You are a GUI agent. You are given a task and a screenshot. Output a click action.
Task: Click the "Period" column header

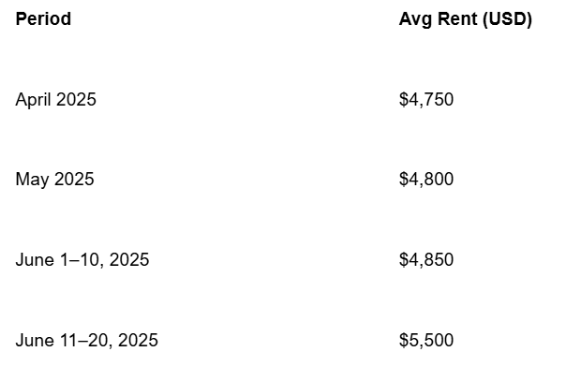[43, 19]
